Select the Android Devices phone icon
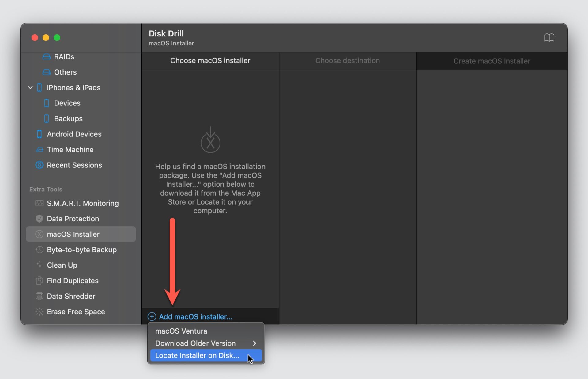Image resolution: width=588 pixels, height=379 pixels. pos(40,134)
